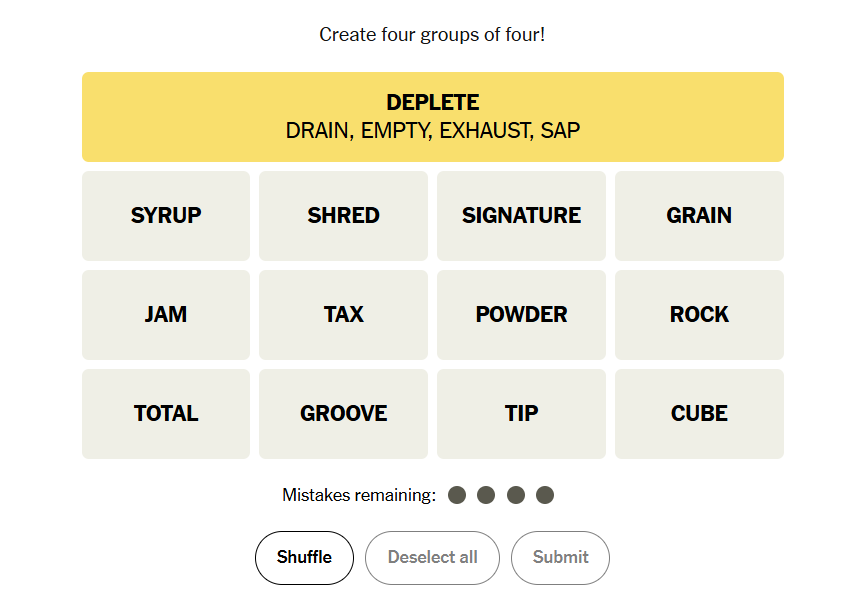Click the second mistakes remaining dot
Image resolution: width=856 pixels, height=609 pixels.
point(486,495)
